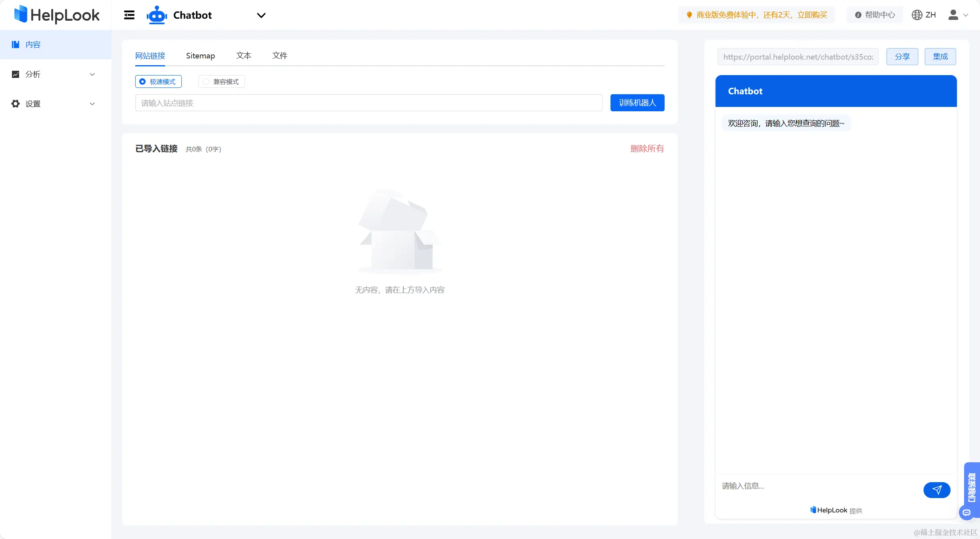Click the 训练机器人 button
980x539 pixels.
pos(637,103)
